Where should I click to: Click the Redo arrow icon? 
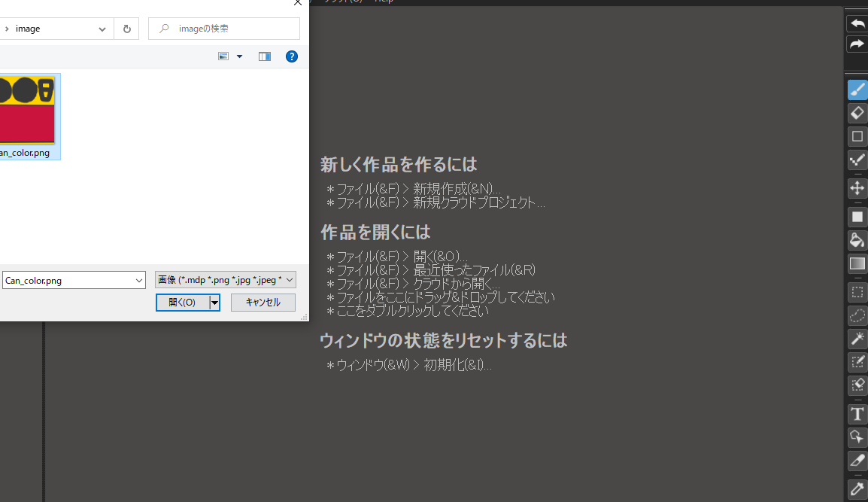tap(857, 44)
